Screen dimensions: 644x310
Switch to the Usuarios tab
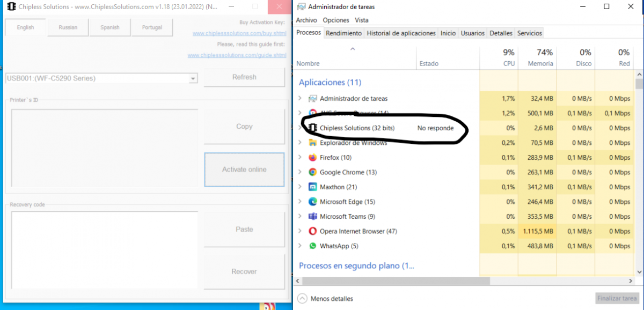tap(472, 33)
